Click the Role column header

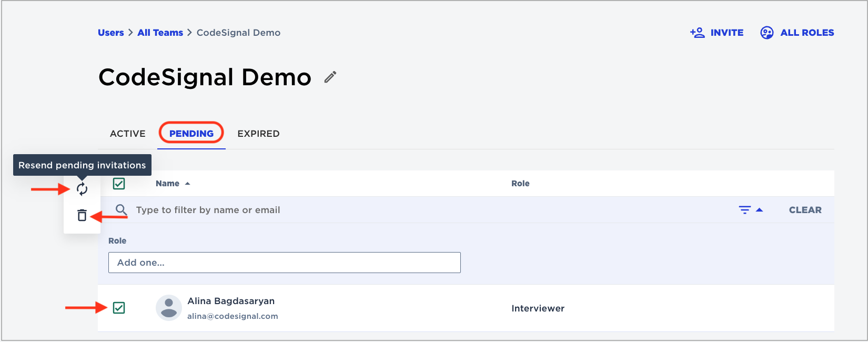coord(520,184)
